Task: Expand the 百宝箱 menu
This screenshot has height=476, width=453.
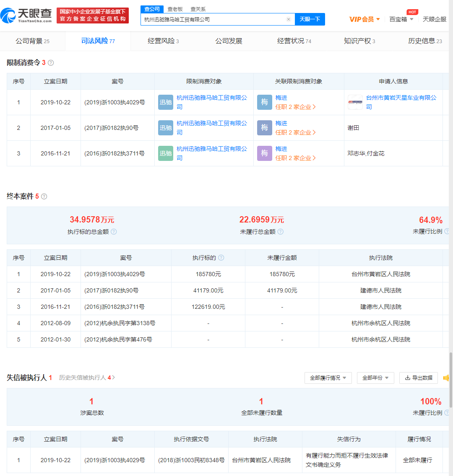Action: [x=401, y=19]
